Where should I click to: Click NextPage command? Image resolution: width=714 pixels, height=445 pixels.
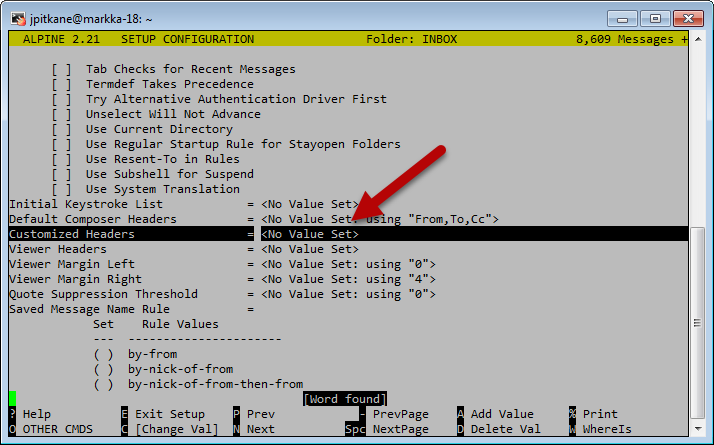click(x=387, y=429)
